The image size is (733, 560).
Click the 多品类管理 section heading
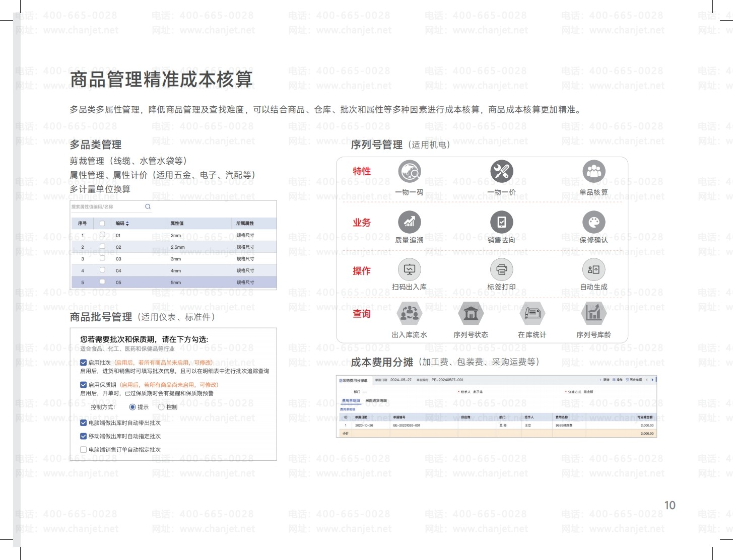pos(96,145)
